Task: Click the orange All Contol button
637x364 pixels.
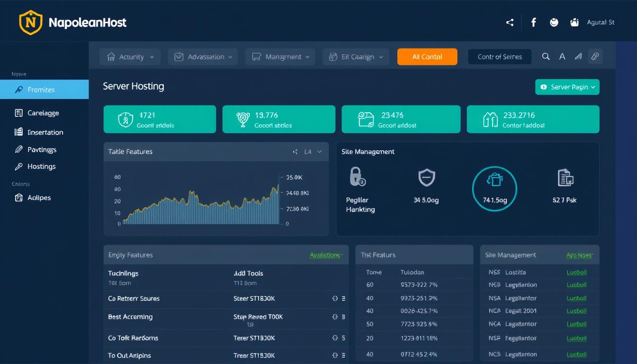Action: point(427,56)
